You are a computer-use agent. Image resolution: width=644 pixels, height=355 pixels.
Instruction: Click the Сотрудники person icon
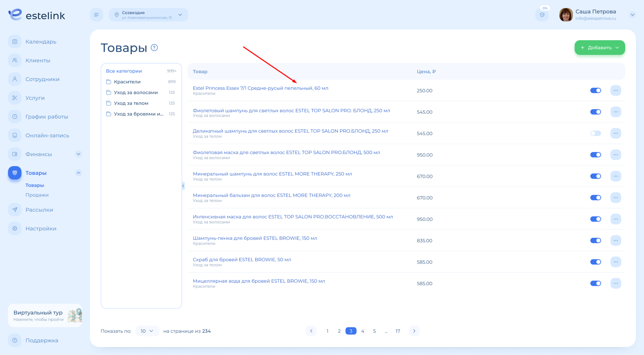coord(15,79)
